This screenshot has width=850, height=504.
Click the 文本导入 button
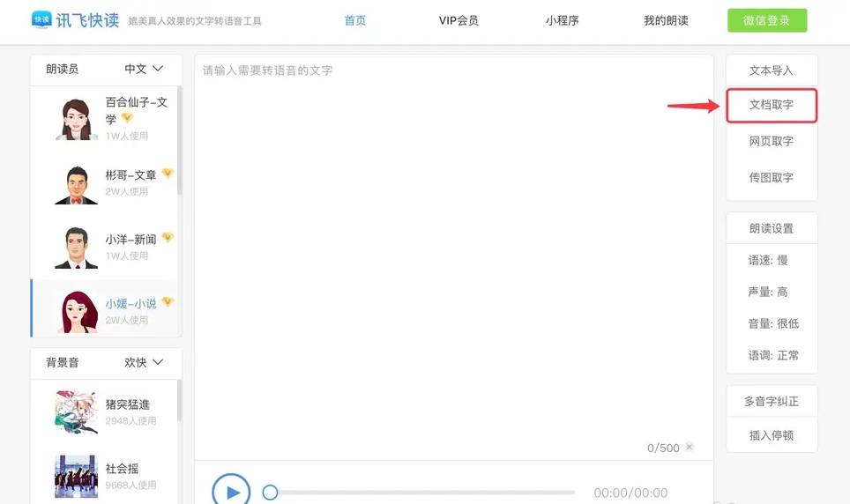[x=771, y=70]
